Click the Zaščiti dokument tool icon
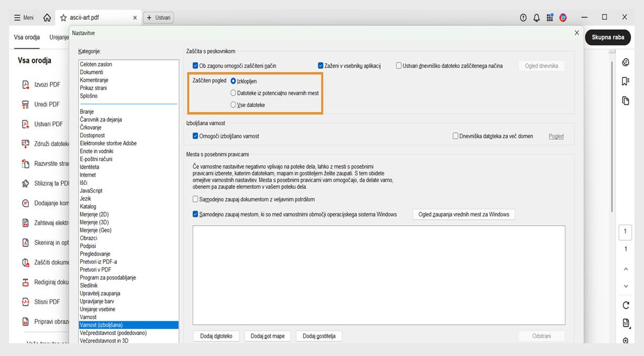 (x=25, y=262)
